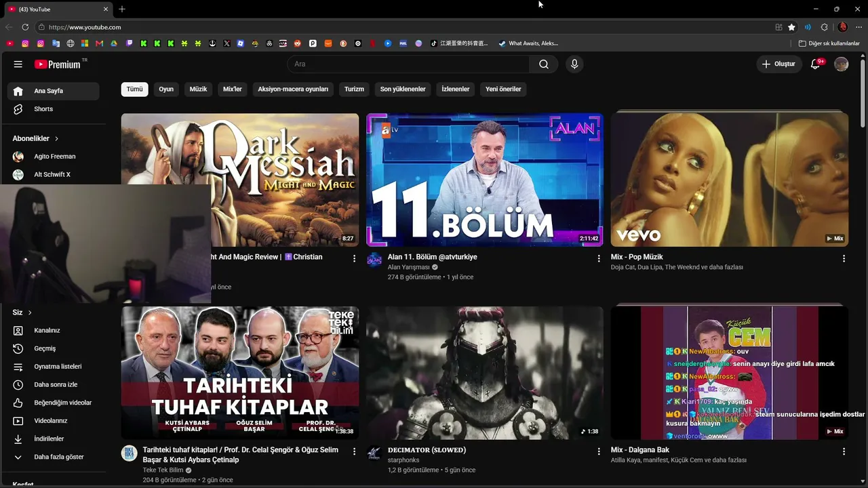Go to Ana Sayfa in sidebar
This screenshot has width=868, height=488.
tap(54, 91)
